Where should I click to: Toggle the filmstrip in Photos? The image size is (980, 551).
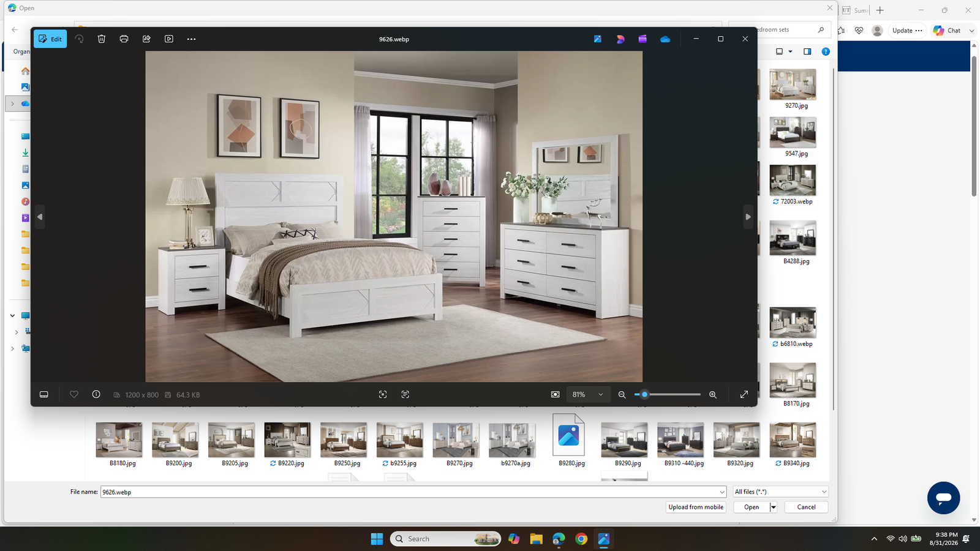click(x=44, y=394)
